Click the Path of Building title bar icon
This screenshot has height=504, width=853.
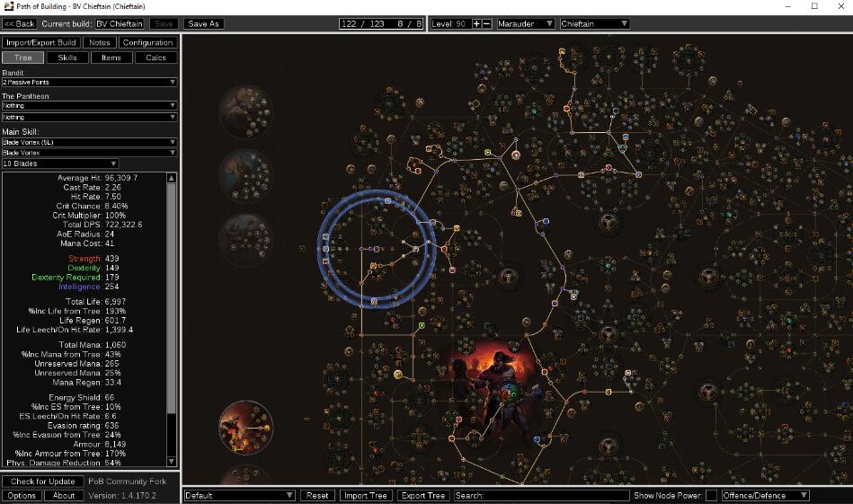pyautogui.click(x=8, y=6)
